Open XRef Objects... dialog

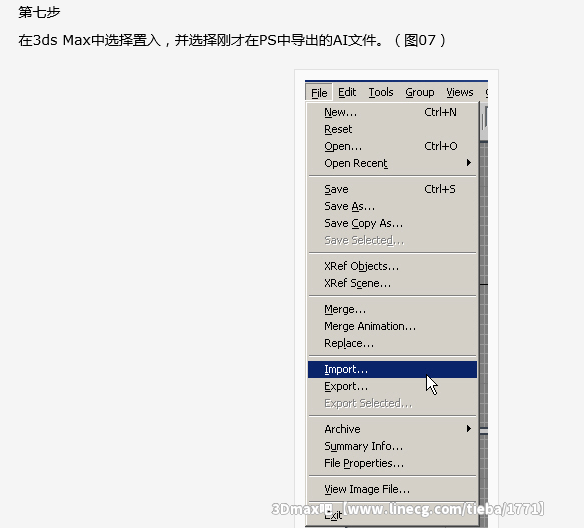tap(392, 266)
